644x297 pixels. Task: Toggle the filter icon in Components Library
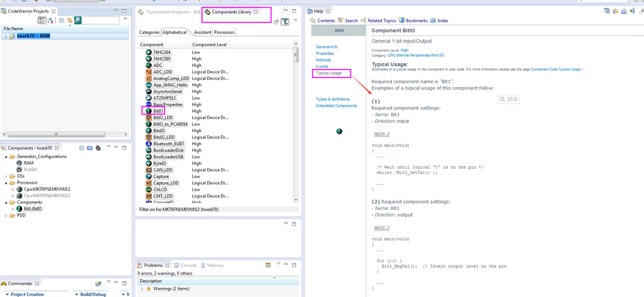[x=285, y=22]
